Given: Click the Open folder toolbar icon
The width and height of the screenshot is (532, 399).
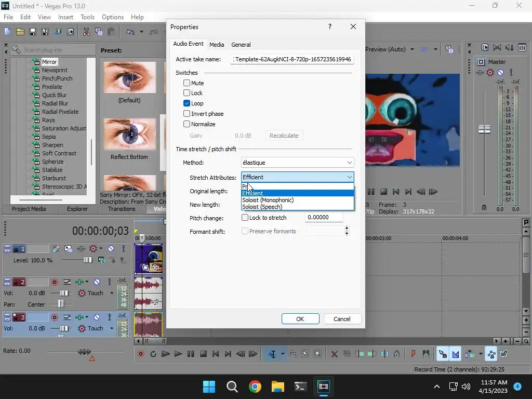Looking at the screenshot, I should [x=20, y=32].
